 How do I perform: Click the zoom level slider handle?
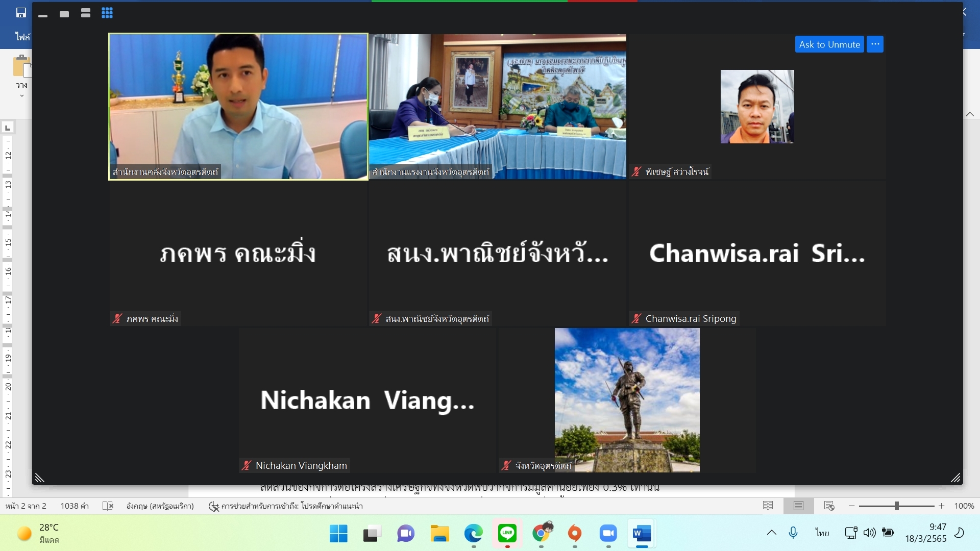tap(896, 506)
